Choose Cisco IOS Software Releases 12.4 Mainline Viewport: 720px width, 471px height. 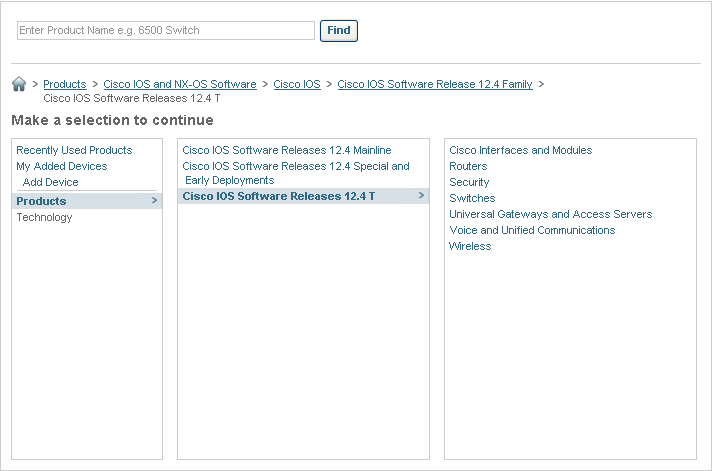pos(287,150)
